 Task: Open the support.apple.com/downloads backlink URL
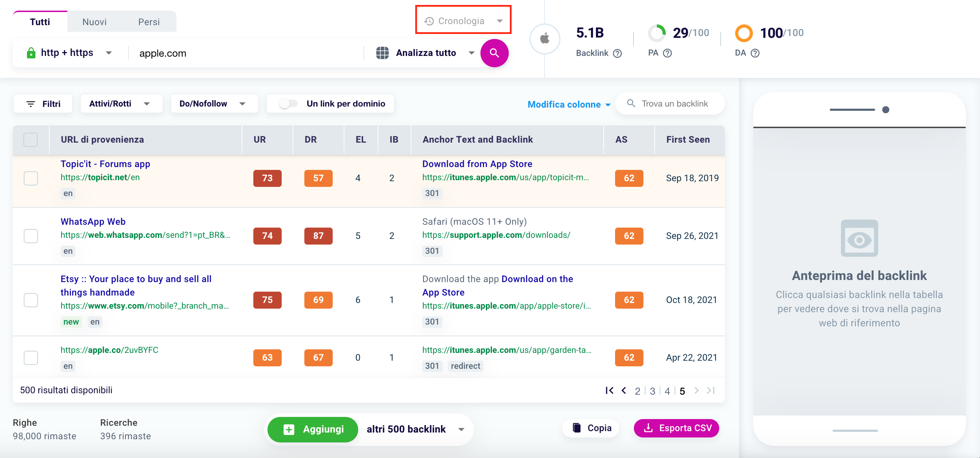point(496,235)
